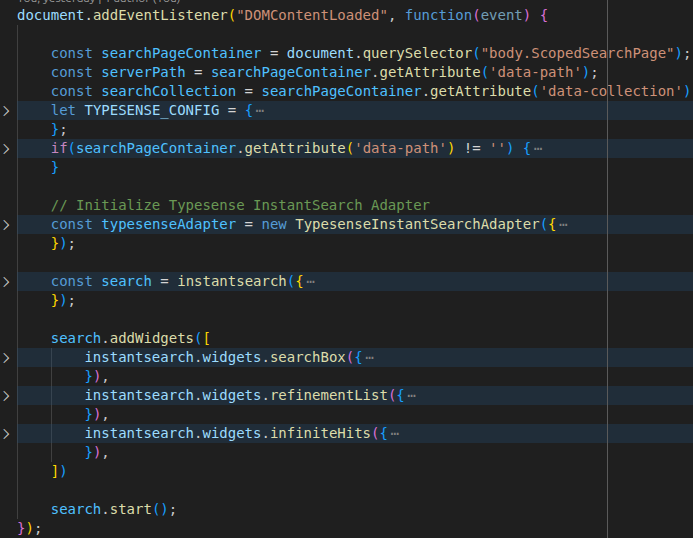693x538 pixels.
Task: Unfold the instantsearch const block gutter chevron
Action: click(7, 281)
